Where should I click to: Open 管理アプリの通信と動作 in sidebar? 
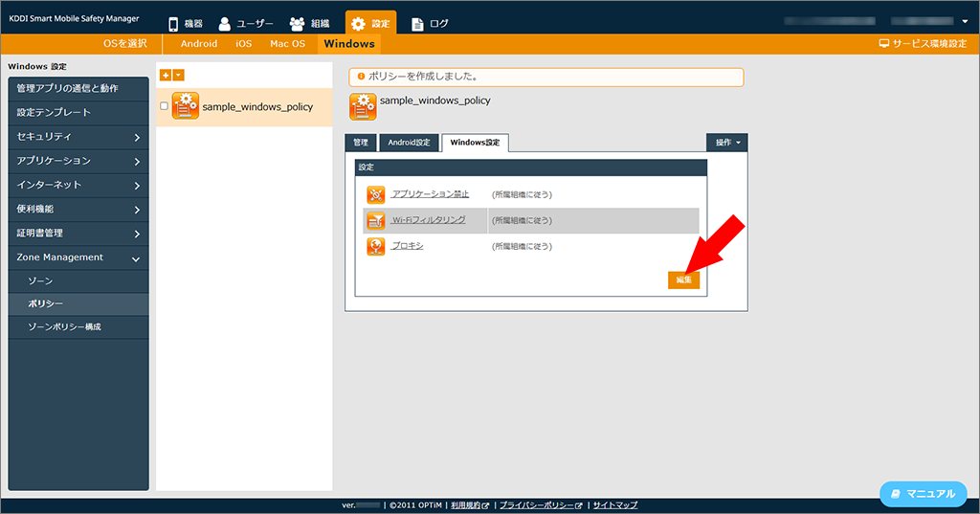tap(78, 89)
